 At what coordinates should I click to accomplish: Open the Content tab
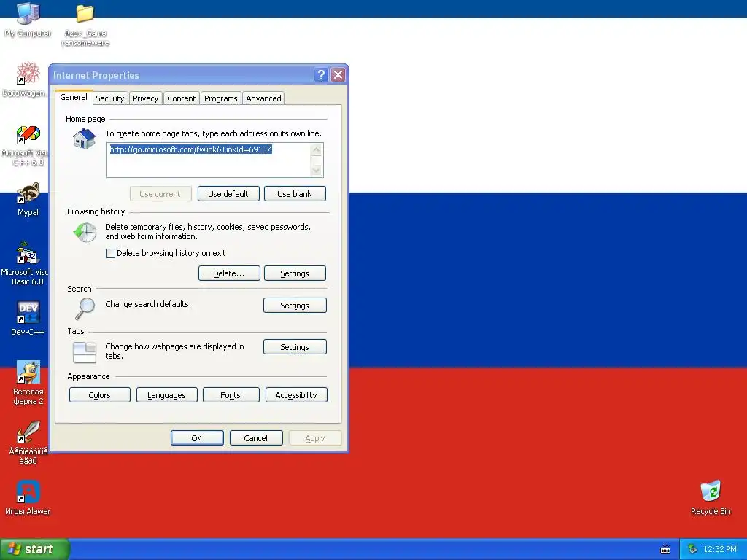coord(181,98)
